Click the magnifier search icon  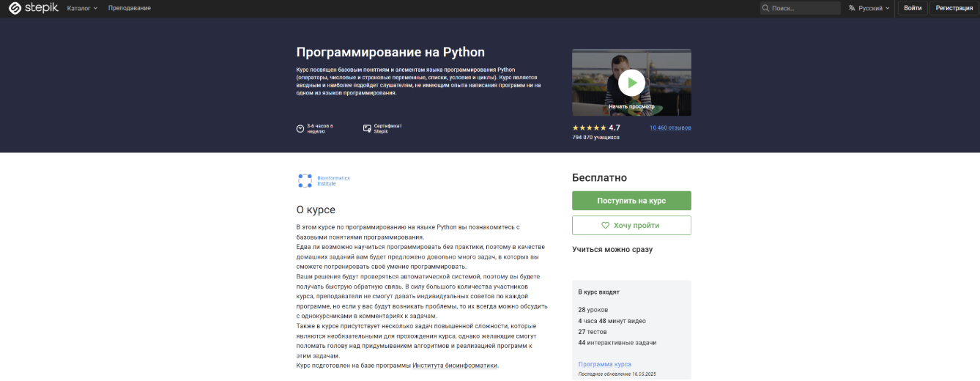click(765, 8)
